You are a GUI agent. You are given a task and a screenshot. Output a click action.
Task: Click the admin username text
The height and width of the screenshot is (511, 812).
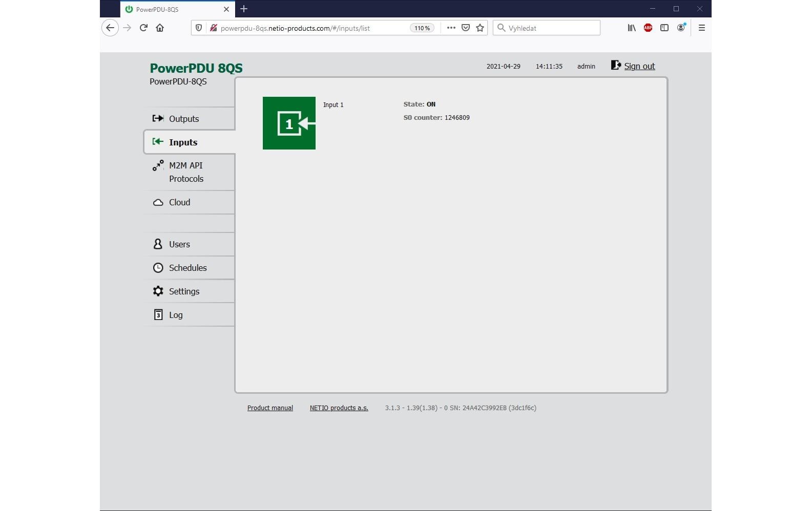[586, 67]
